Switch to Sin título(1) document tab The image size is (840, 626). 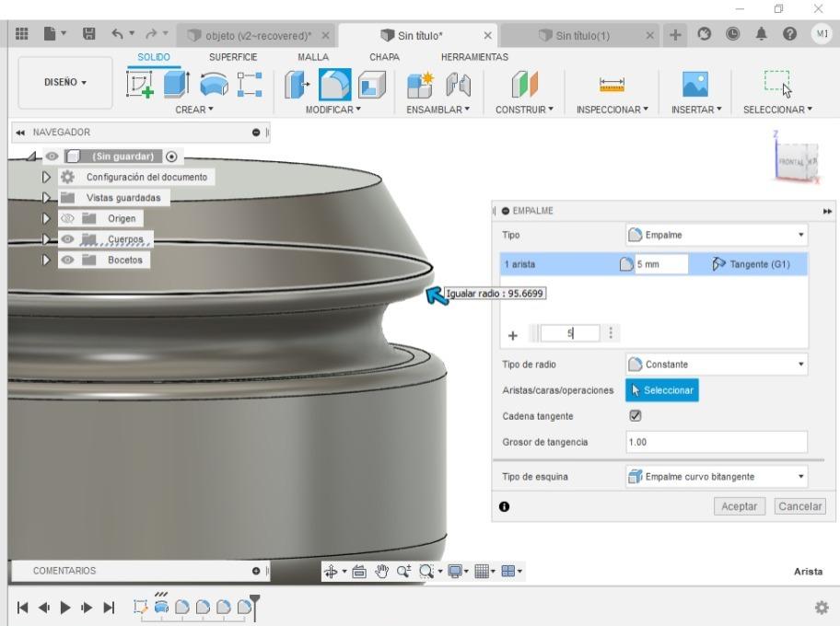tap(580, 35)
